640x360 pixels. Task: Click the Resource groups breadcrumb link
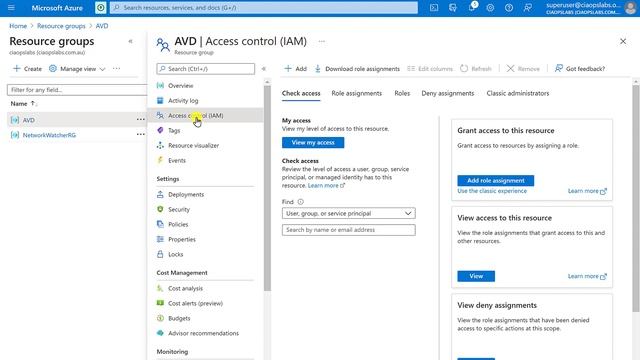pyautogui.click(x=61, y=26)
